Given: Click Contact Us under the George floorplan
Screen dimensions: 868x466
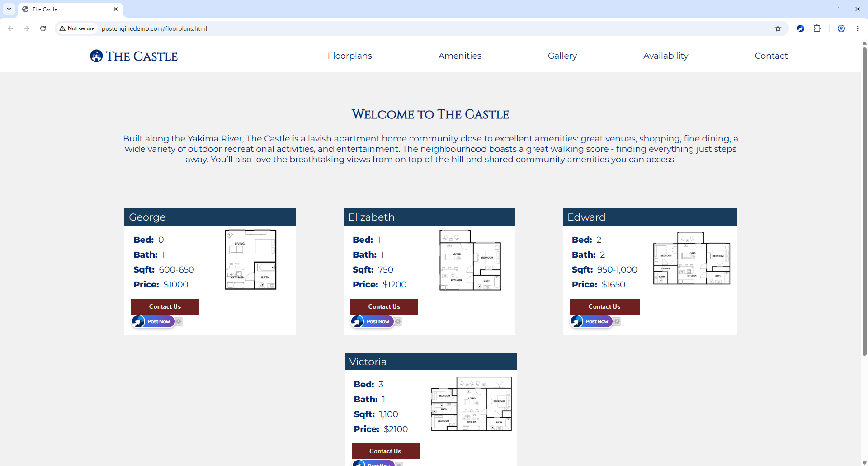Looking at the screenshot, I should (x=165, y=306).
